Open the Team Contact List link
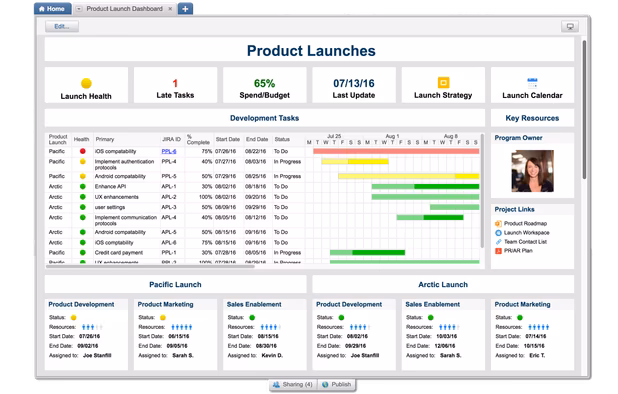The width and height of the screenshot is (618, 394). click(525, 242)
